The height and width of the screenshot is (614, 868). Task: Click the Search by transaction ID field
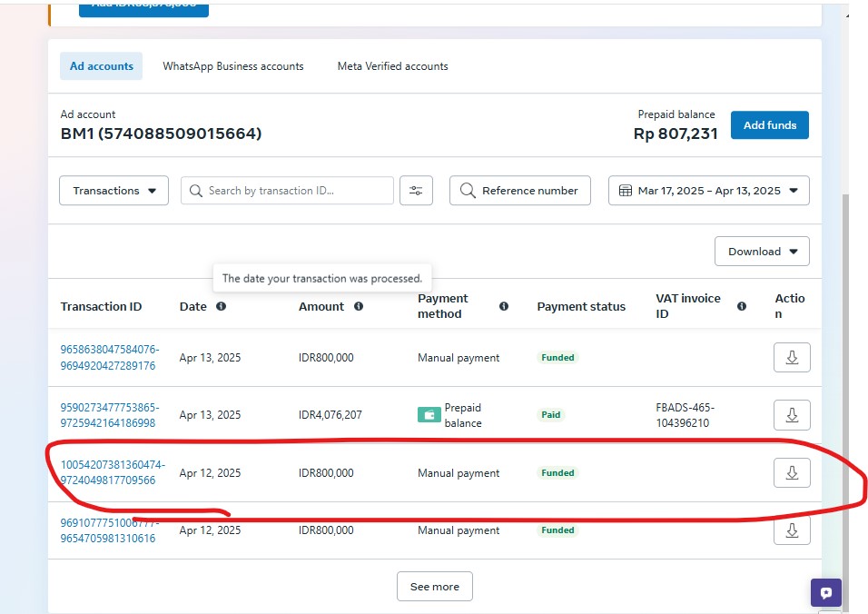click(x=287, y=191)
